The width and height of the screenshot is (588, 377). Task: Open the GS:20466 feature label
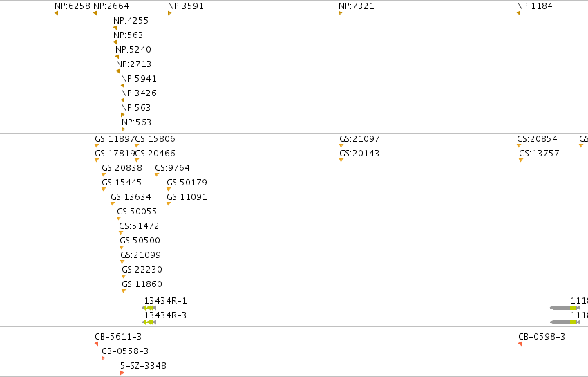[x=155, y=154]
